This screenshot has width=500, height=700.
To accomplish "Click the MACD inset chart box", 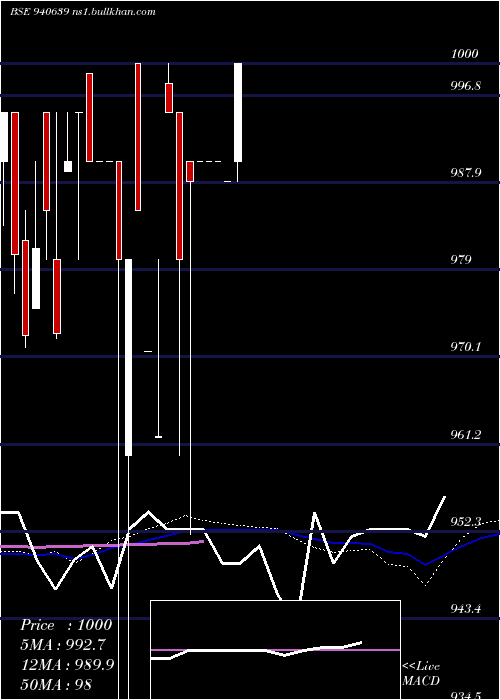I will click(275, 650).
